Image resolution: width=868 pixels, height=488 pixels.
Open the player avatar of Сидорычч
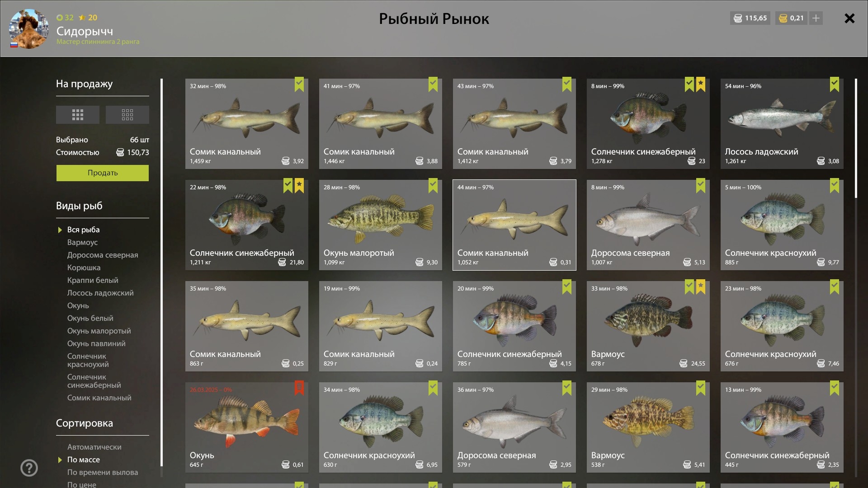click(29, 29)
